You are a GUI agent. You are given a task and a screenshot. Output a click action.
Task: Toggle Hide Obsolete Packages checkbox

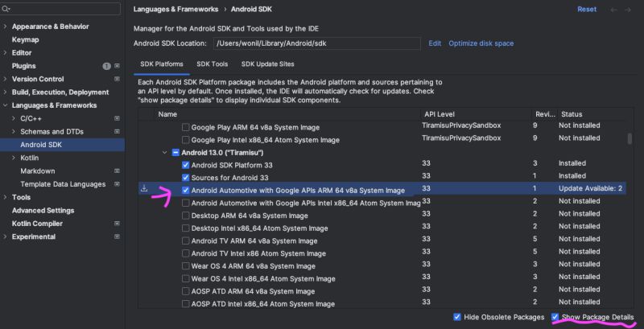point(457,317)
